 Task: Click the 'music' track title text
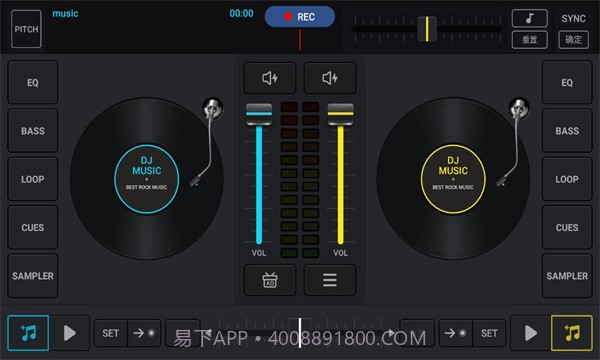coord(65,13)
